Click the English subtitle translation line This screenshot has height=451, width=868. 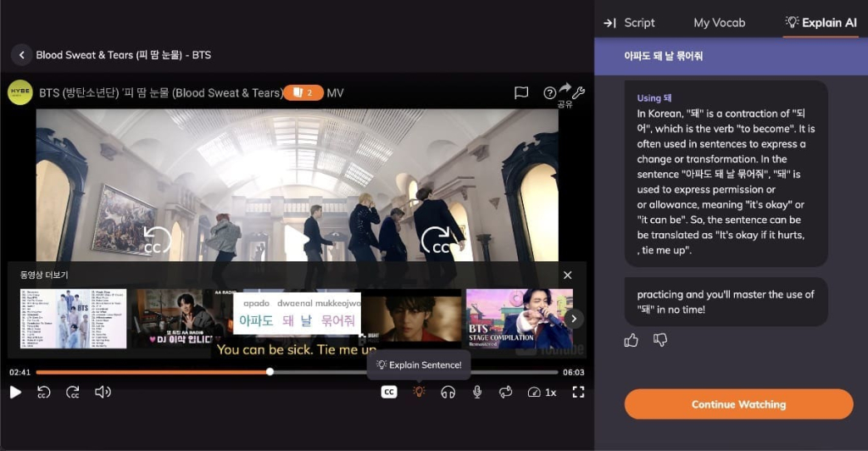pos(297,350)
